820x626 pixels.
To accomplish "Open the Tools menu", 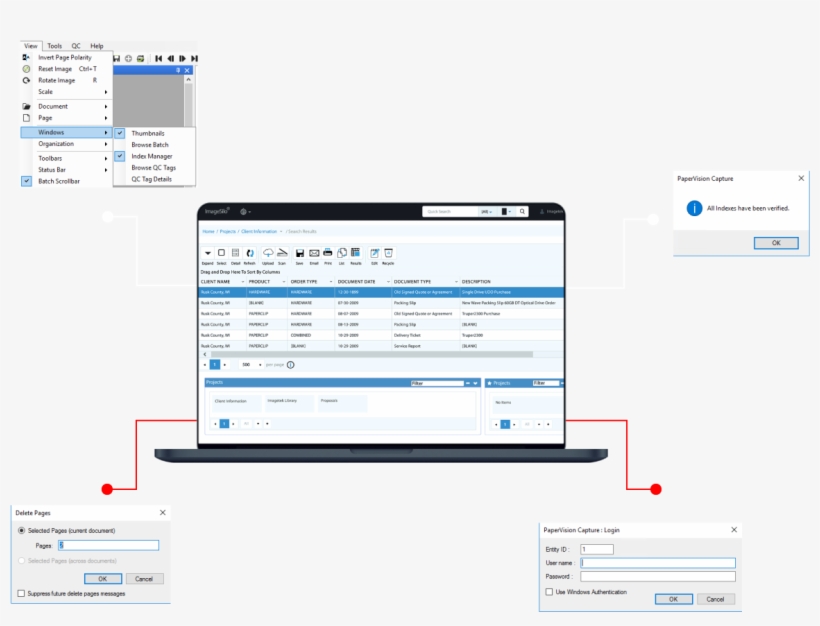I will click(x=54, y=46).
